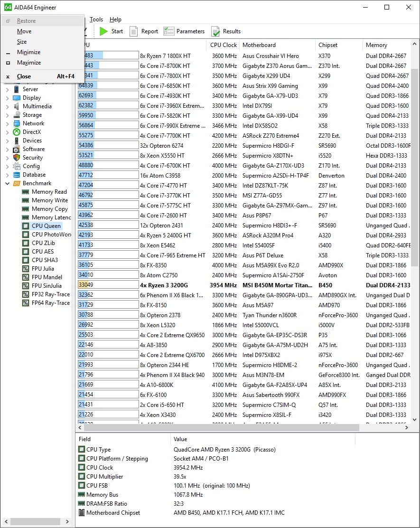The width and height of the screenshot is (420, 528).
Task: Select the Security shield icon
Action: pyautogui.click(x=17, y=158)
